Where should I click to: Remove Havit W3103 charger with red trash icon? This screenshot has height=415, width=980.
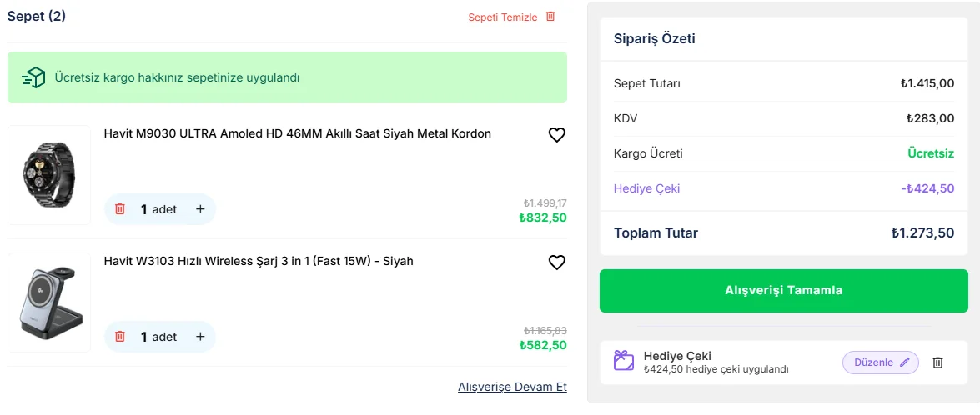(120, 337)
